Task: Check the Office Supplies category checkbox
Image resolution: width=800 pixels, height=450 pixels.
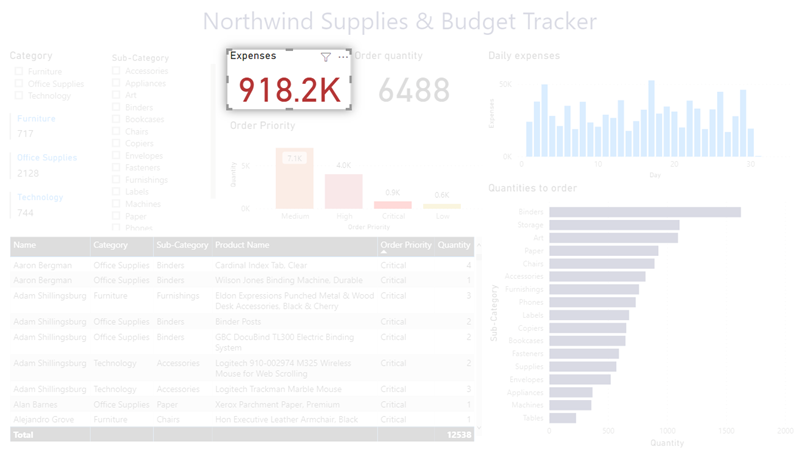Action: click(19, 84)
